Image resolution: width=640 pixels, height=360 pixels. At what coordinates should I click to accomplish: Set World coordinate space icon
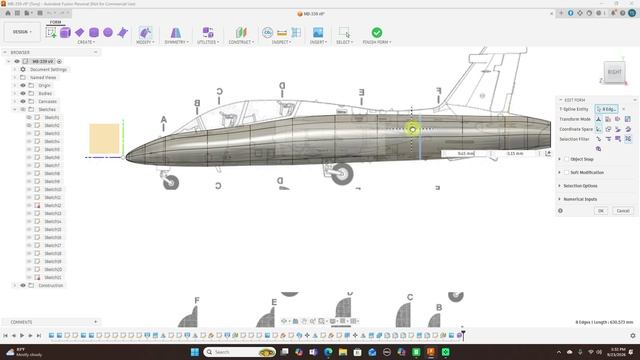pyautogui.click(x=598, y=129)
